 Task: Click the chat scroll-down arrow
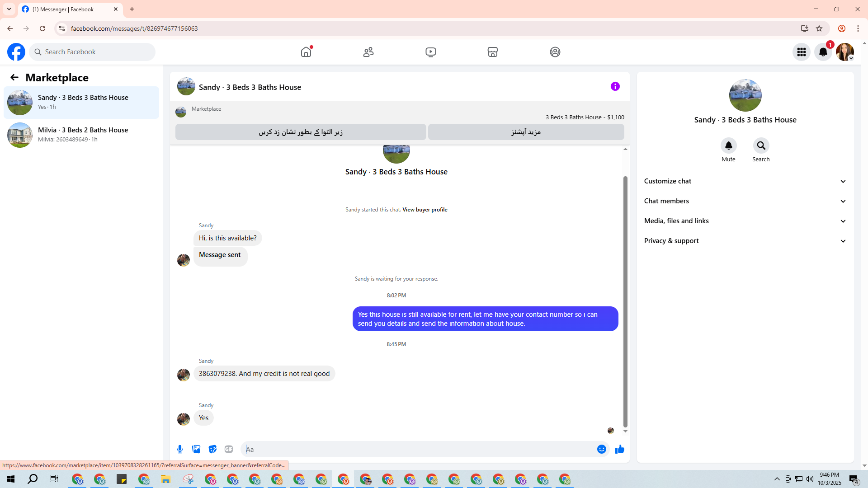[625, 432]
